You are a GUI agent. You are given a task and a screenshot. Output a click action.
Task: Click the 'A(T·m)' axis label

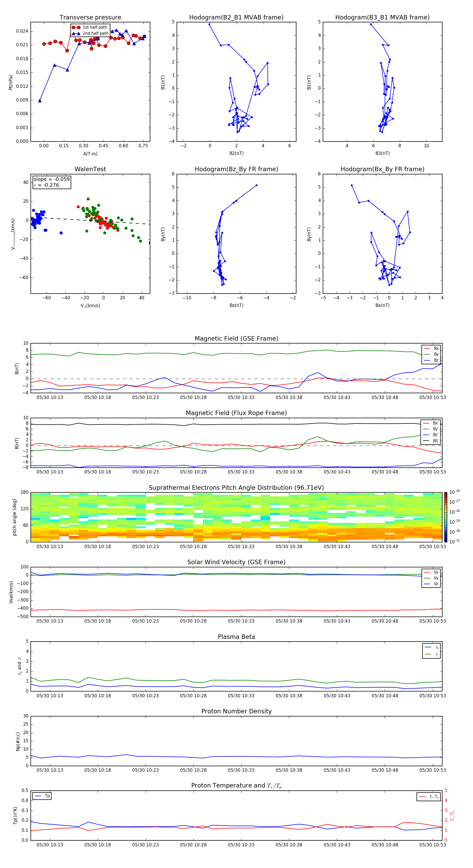[90, 154]
